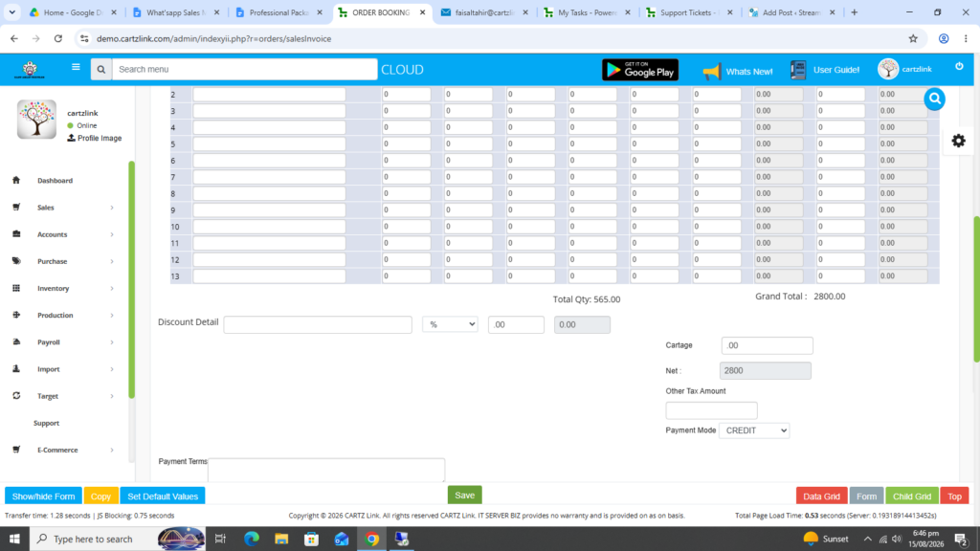Switch to the What'sapp Sales tab

[x=176, y=12]
